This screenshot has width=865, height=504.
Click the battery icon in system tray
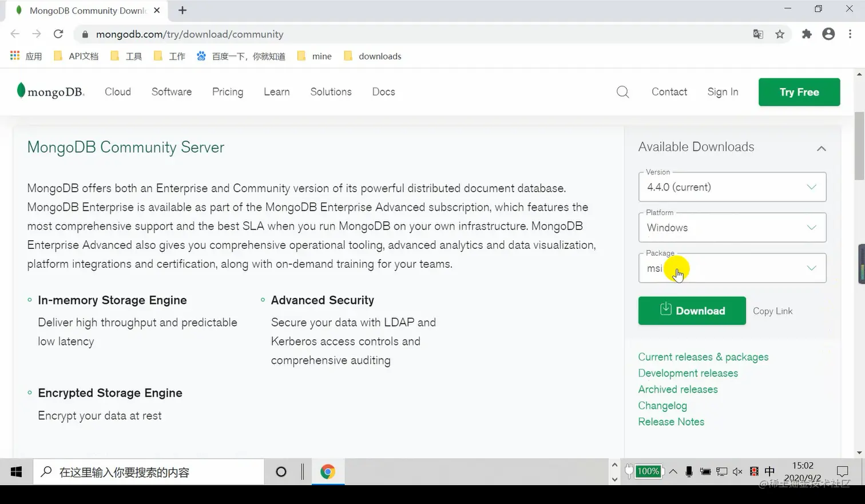(705, 471)
